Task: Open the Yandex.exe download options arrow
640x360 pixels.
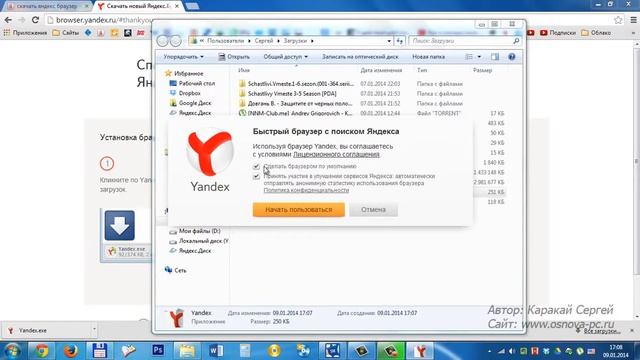Action: coord(94,329)
